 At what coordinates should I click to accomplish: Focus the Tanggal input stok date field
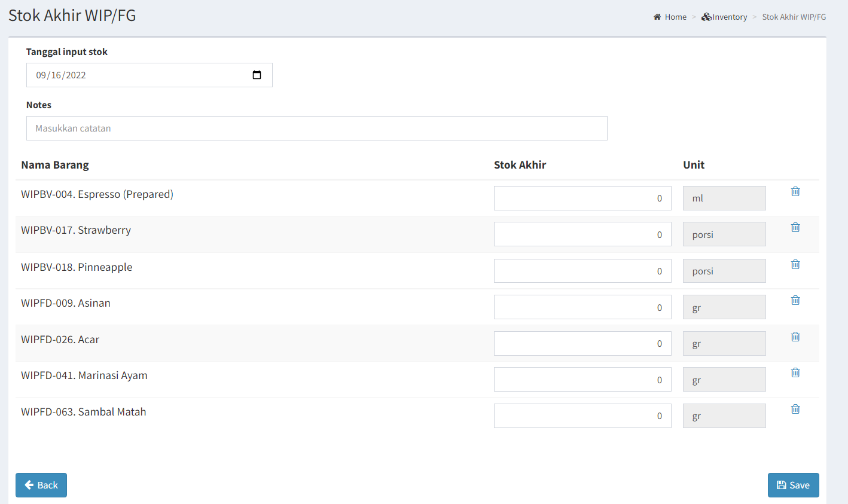click(150, 75)
